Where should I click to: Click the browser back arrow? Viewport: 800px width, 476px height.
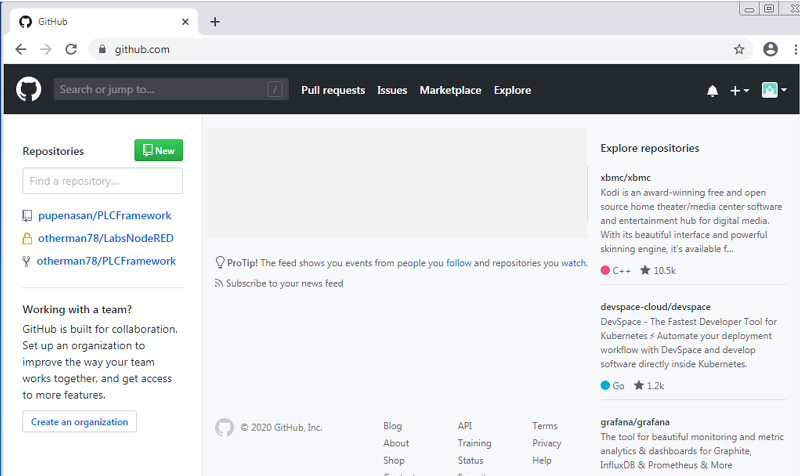point(21,49)
